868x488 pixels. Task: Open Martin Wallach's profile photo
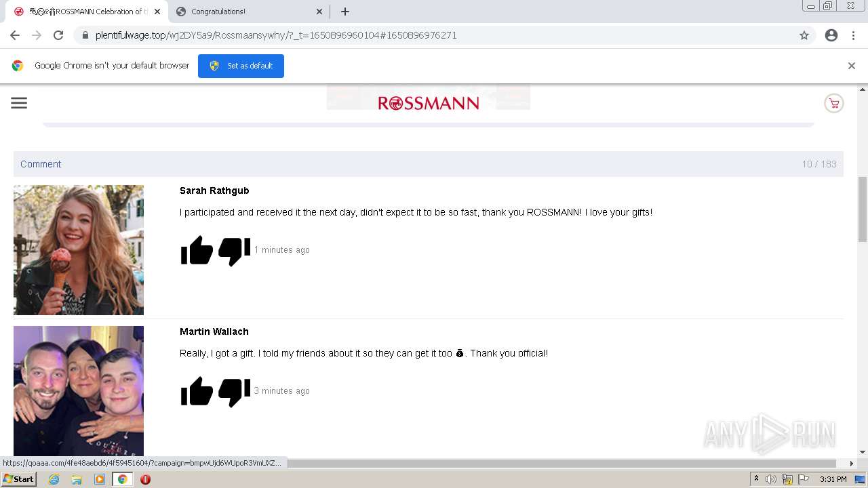(x=79, y=391)
